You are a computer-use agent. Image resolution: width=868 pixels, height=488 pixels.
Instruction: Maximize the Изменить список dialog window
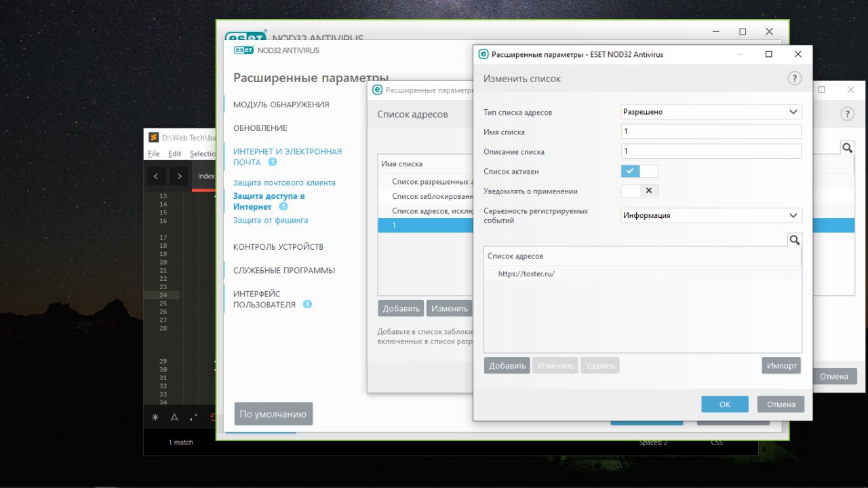click(x=769, y=54)
